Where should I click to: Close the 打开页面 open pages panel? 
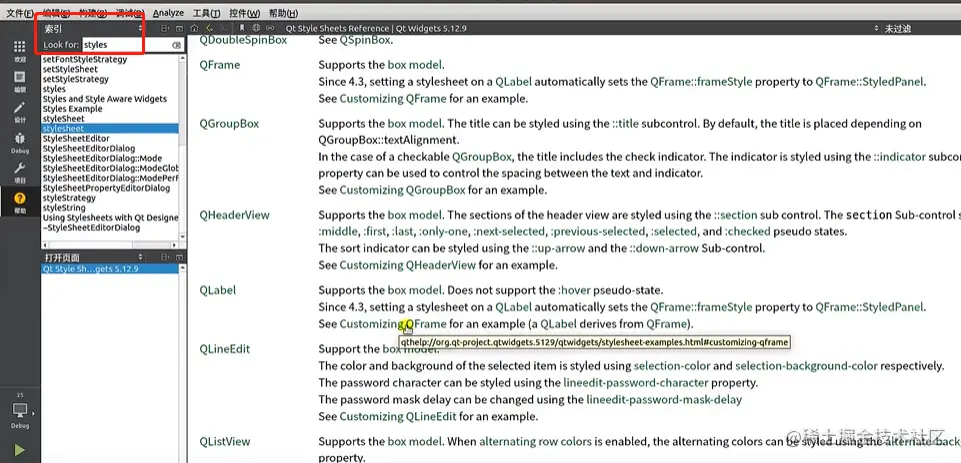pyautogui.click(x=179, y=257)
